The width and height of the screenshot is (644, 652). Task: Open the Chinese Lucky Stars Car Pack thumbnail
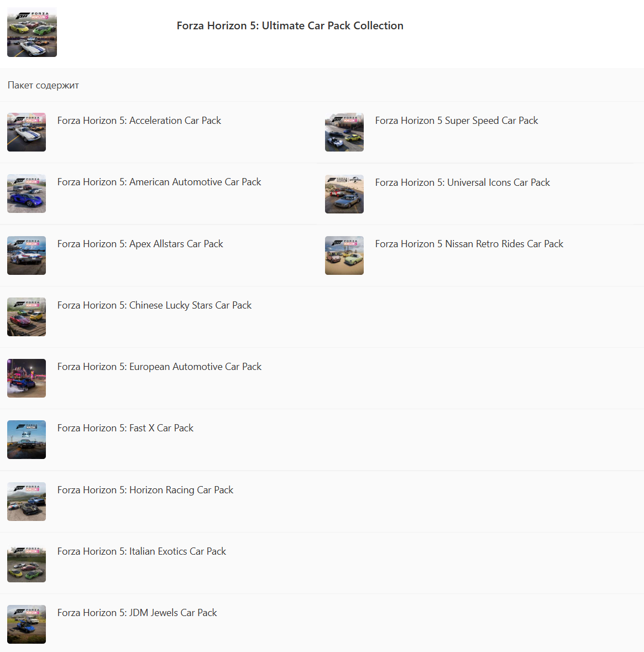[27, 317]
